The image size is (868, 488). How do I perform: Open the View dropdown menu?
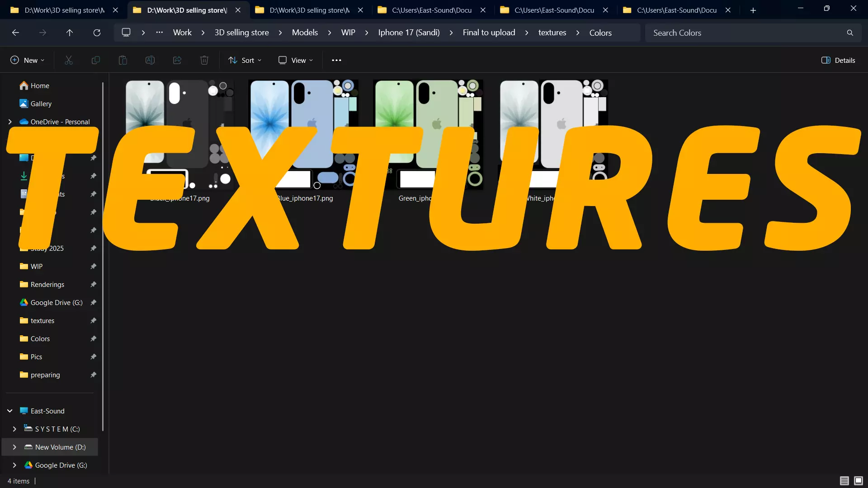coord(296,60)
